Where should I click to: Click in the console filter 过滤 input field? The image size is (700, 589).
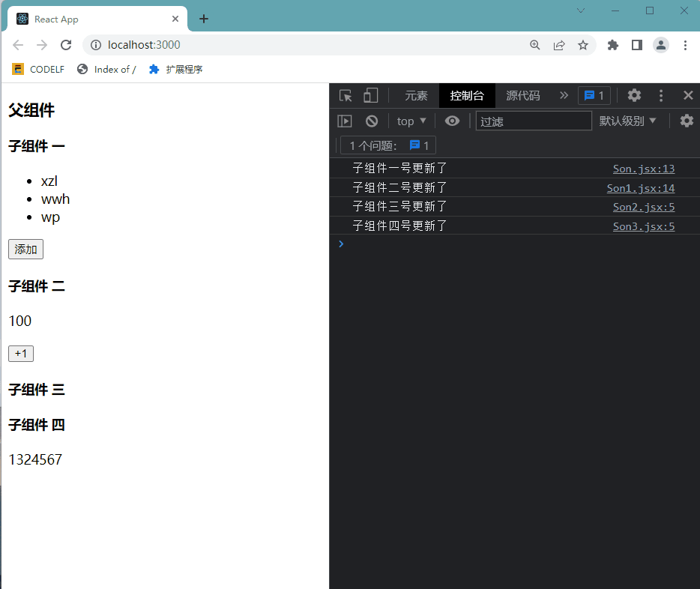point(534,121)
